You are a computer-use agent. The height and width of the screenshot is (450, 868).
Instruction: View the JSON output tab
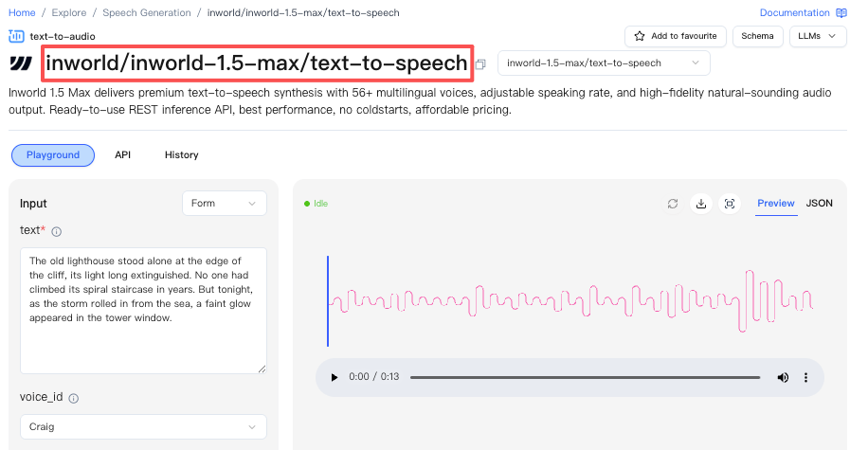tap(820, 203)
